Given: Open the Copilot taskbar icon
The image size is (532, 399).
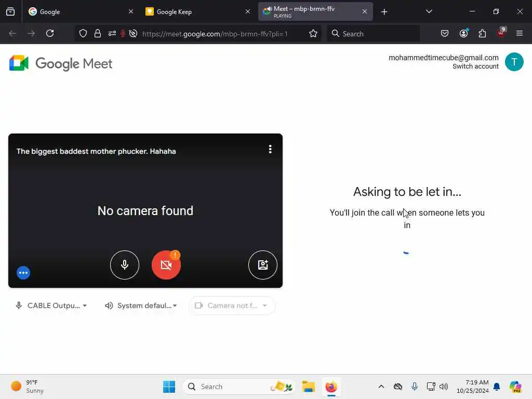Looking at the screenshot, I should tap(515, 387).
